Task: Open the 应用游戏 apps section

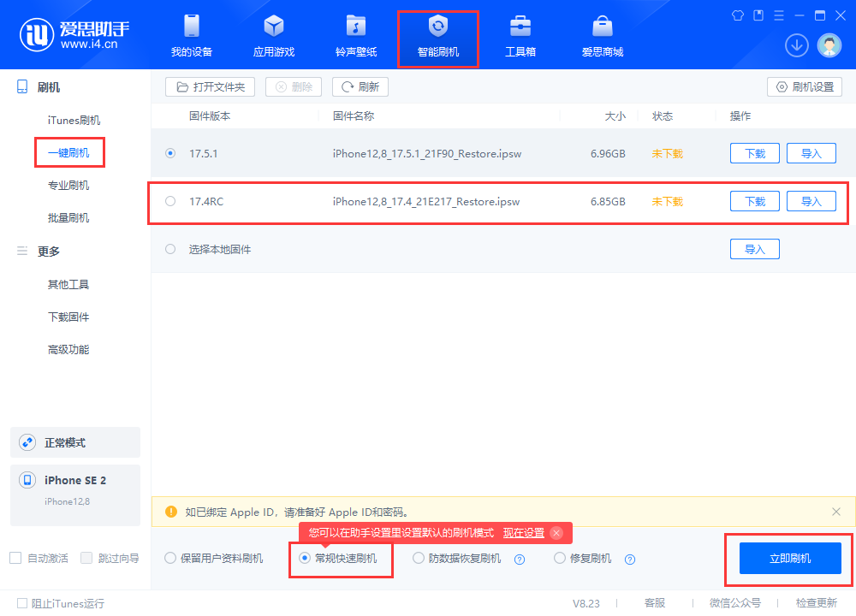Action: [274, 36]
